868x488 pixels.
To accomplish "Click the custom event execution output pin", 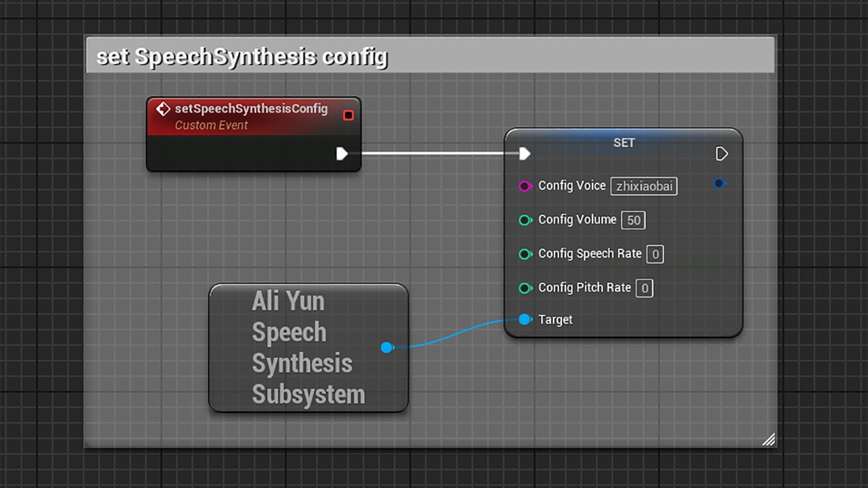I will pyautogui.click(x=342, y=154).
